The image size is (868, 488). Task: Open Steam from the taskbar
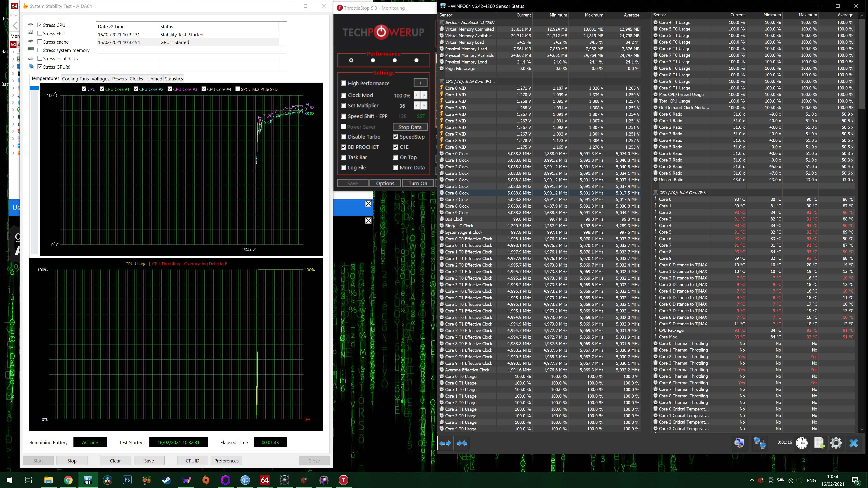166,480
